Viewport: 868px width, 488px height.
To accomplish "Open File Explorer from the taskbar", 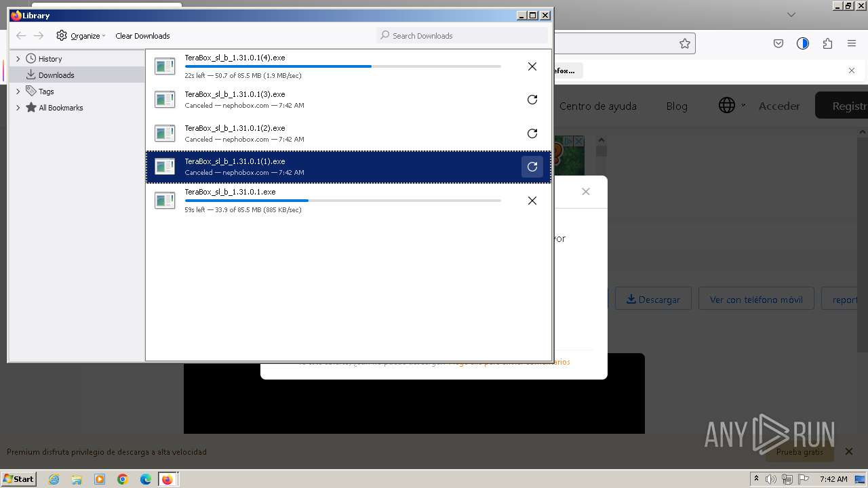I will (77, 479).
